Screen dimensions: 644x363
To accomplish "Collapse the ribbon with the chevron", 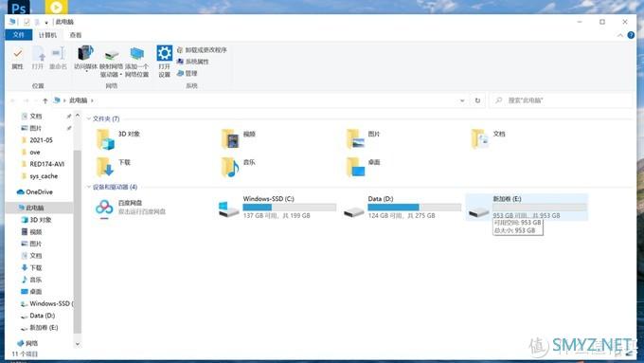I will [619, 35].
